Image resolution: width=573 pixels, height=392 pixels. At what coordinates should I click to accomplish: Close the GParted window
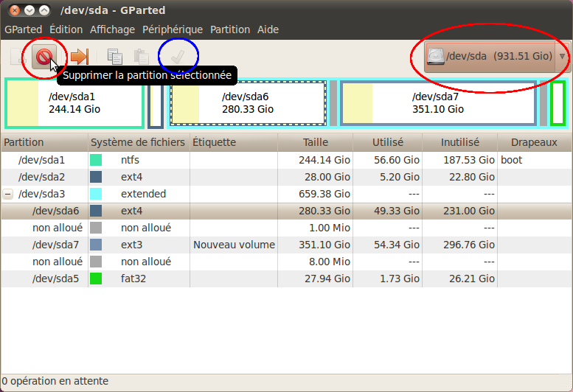(x=15, y=10)
